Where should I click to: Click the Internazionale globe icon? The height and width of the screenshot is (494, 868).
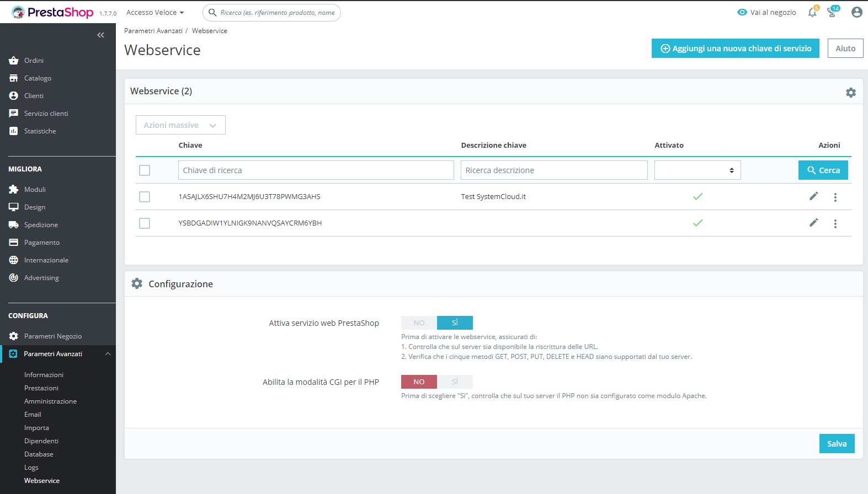click(14, 260)
